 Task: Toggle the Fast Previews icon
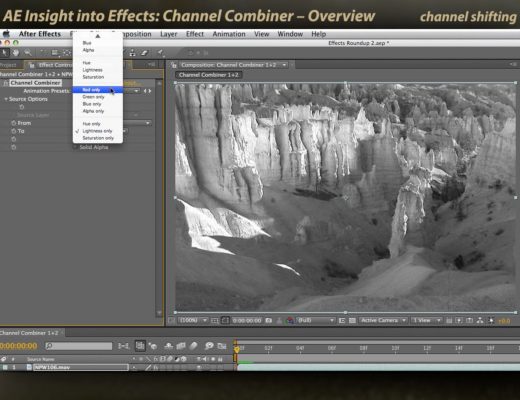(x=459, y=320)
